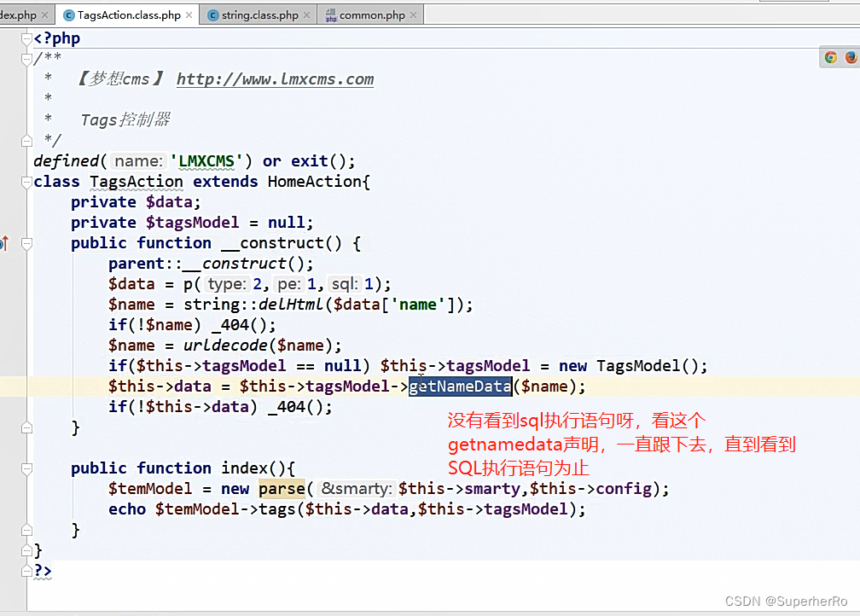Click the public function index declaration
This screenshot has height=616, width=860.
coord(183,468)
